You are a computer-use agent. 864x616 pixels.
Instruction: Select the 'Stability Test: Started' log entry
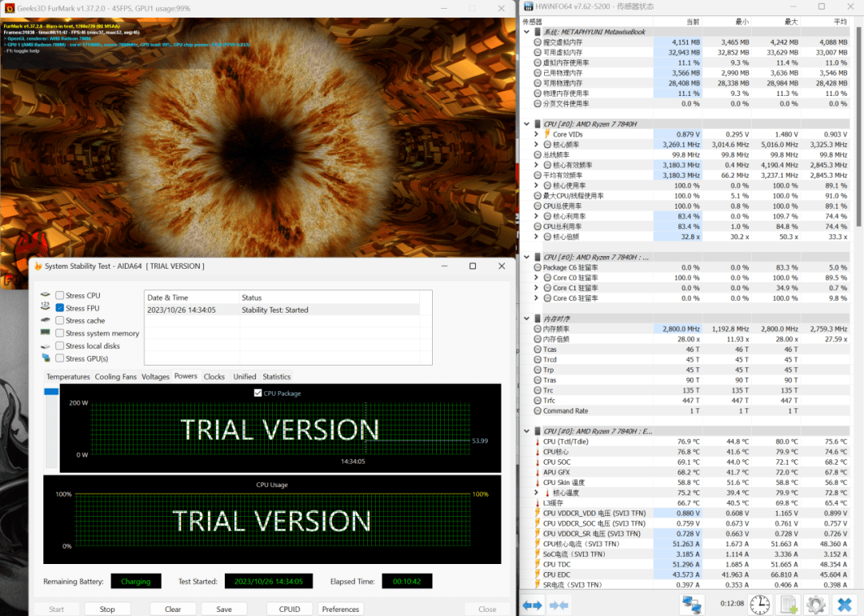274,310
